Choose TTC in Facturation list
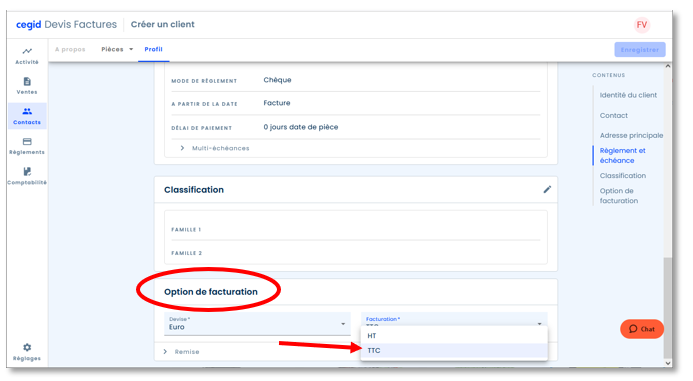Viewport: 693px width, 381px height. [x=454, y=351]
